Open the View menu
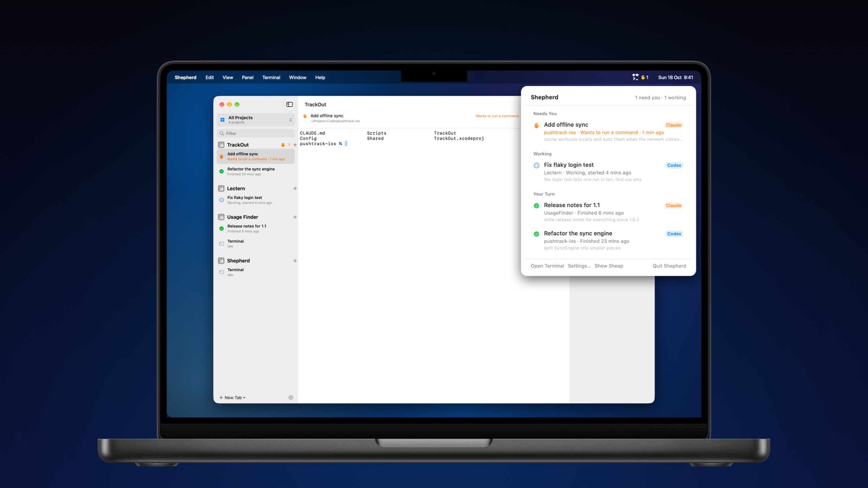This screenshot has width=868, height=488. coord(227,77)
